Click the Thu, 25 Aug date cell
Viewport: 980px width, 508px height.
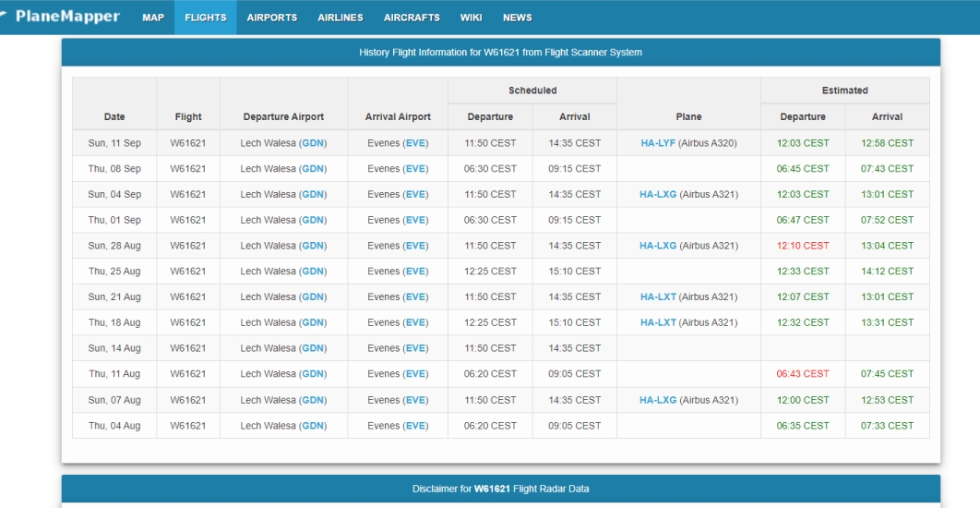tap(114, 272)
